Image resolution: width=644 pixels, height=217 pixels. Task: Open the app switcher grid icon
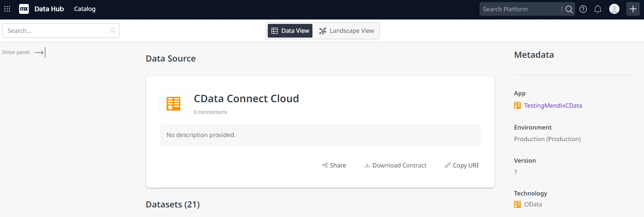coord(7,9)
